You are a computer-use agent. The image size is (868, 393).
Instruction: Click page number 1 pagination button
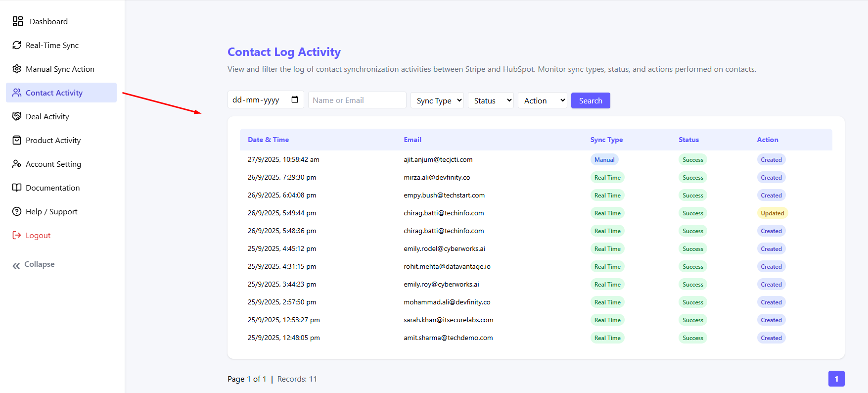pyautogui.click(x=836, y=379)
